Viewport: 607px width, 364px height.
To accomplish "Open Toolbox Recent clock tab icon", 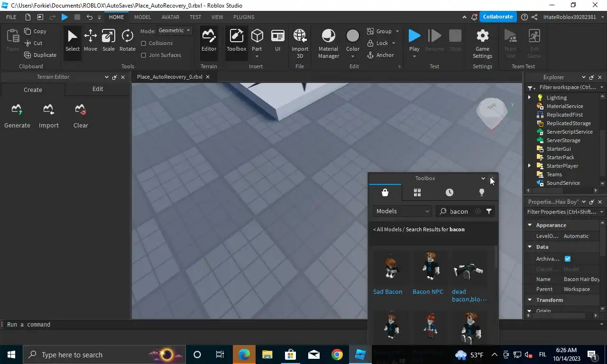I will [x=450, y=192].
